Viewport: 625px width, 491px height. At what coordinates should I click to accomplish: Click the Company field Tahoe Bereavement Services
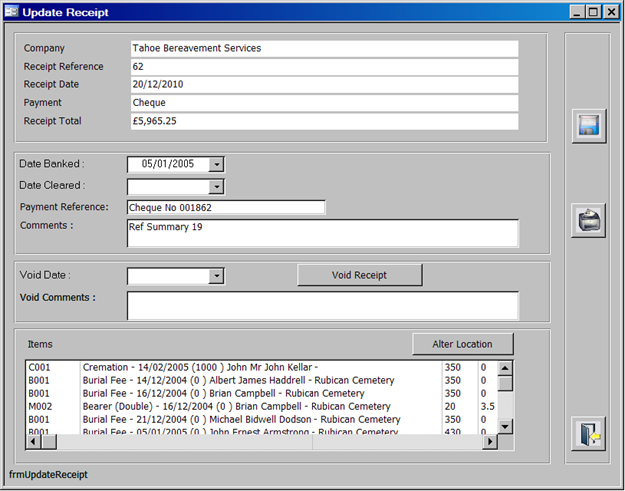point(324,48)
